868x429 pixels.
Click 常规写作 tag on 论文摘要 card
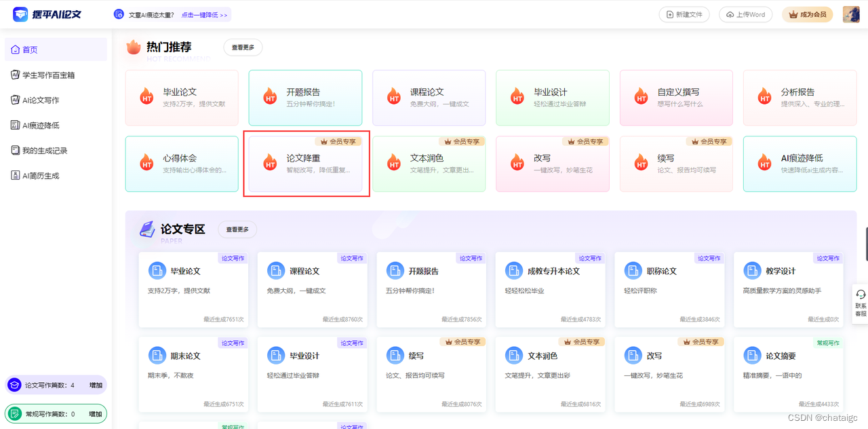click(x=828, y=343)
